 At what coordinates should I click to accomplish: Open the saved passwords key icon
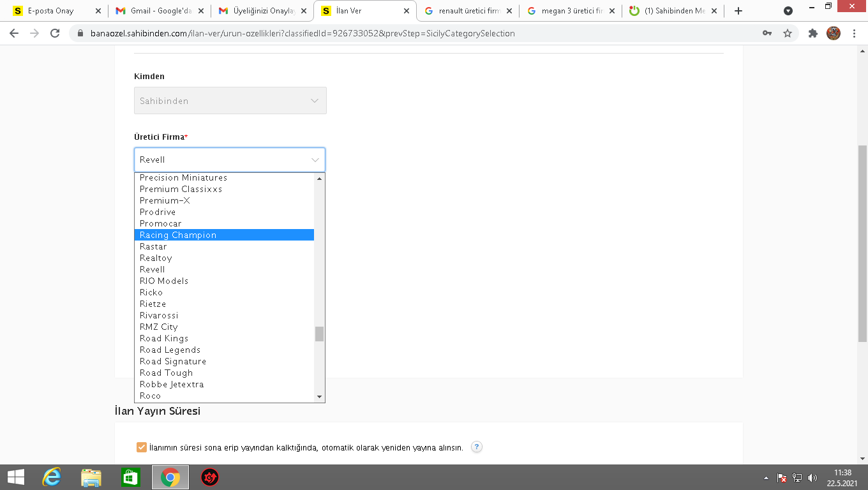(767, 33)
